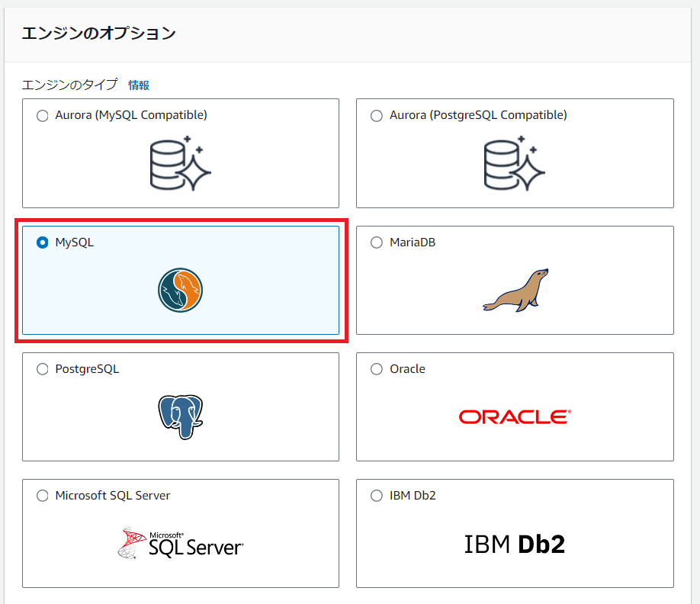700x604 pixels.
Task: Click the MariaDB seal logo
Action: click(515, 290)
